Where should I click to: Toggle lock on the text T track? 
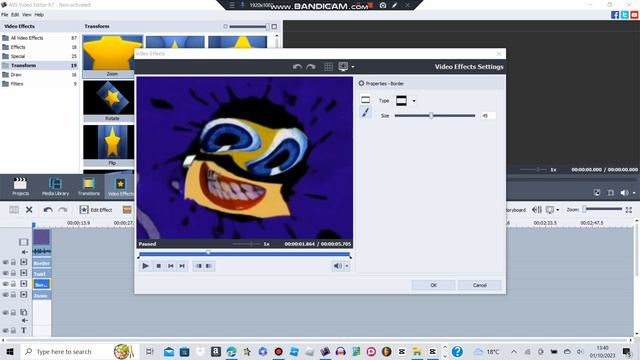coord(13,330)
